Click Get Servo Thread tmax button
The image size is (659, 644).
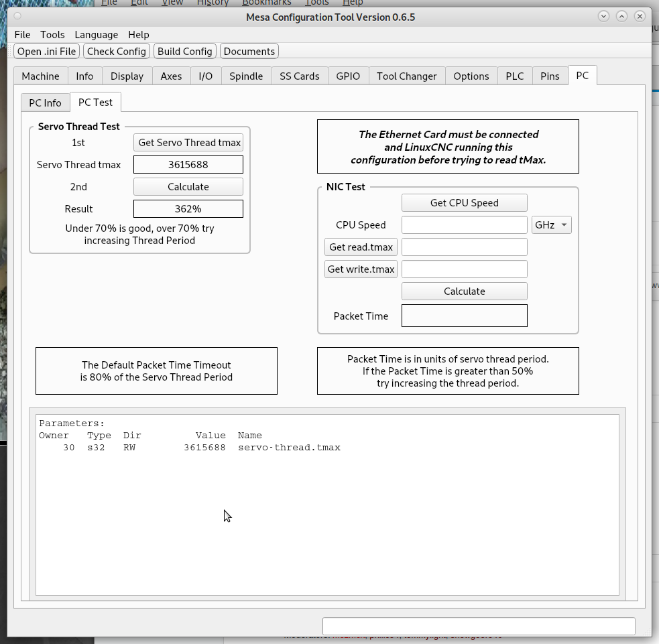coord(188,143)
